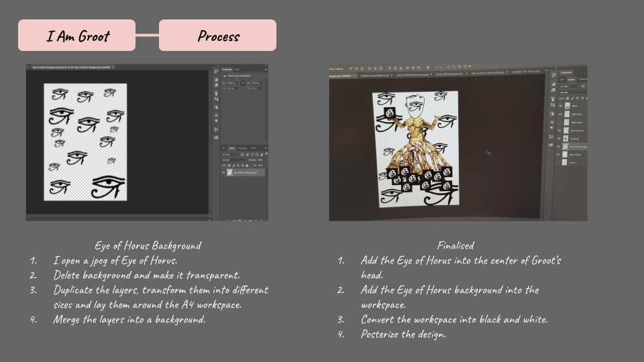Viewport: 644px width, 362px height.
Task: Open Color panel icon in left screenshot's strip
Action: pyautogui.click(x=217, y=80)
